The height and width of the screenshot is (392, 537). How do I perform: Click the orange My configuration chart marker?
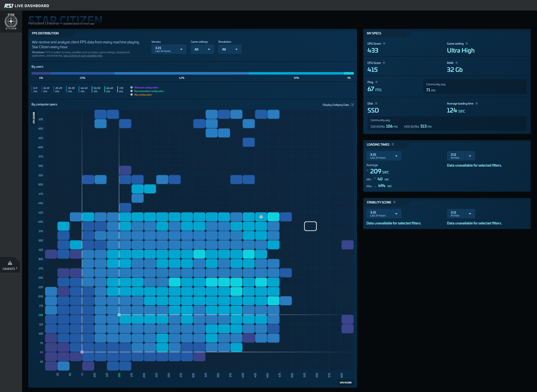(x=261, y=217)
